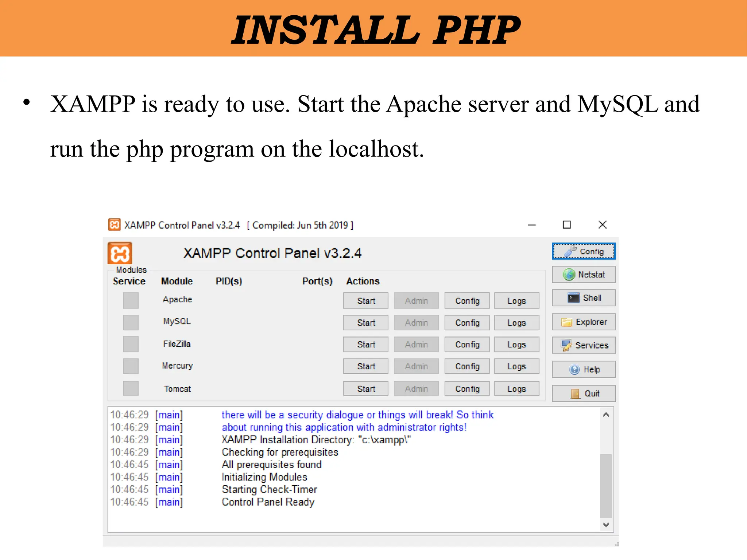
Task: Click the Actions column header
Action: 363,281
